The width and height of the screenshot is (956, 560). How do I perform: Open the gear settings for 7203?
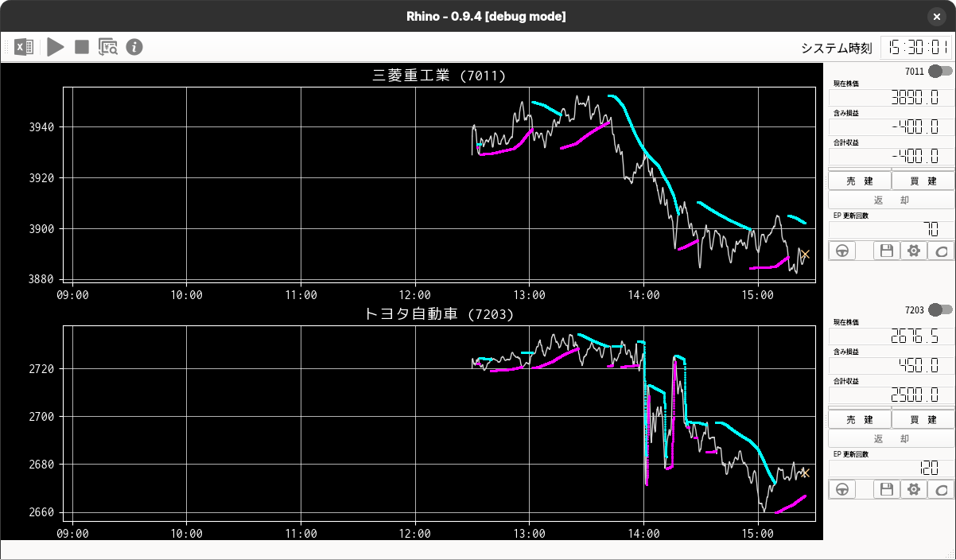(914, 489)
